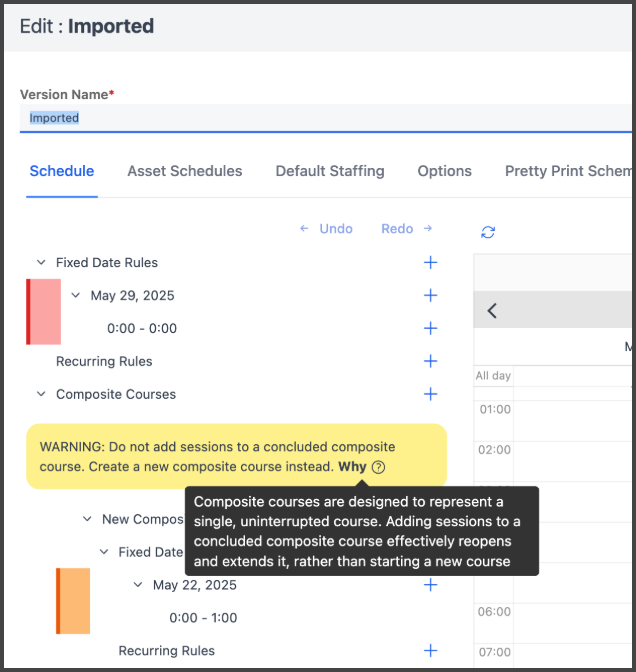
Task: Click the 01:00 calendar time slot
Action: (x=573, y=421)
